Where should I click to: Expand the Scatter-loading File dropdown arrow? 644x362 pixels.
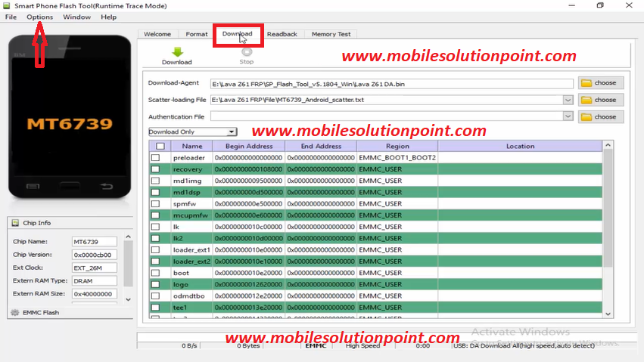(568, 100)
